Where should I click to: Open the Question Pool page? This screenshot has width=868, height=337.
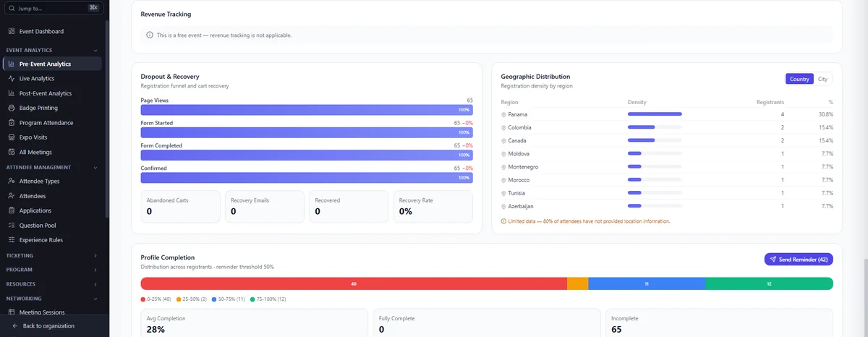(52, 226)
